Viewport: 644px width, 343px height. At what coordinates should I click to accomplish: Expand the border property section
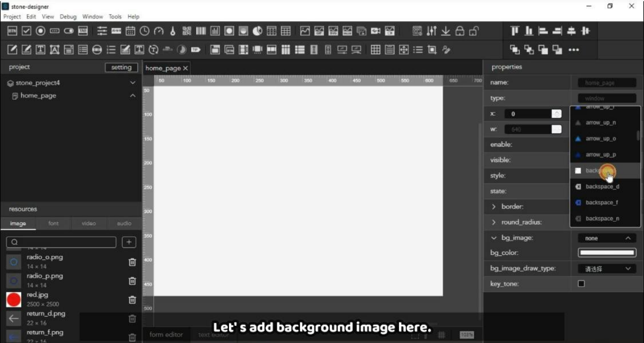tap(494, 207)
